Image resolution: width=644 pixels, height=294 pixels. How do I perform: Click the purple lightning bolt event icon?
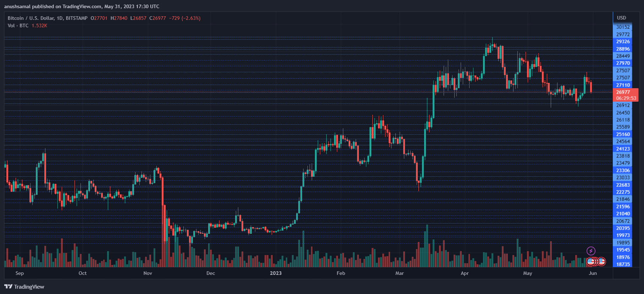[591, 251]
